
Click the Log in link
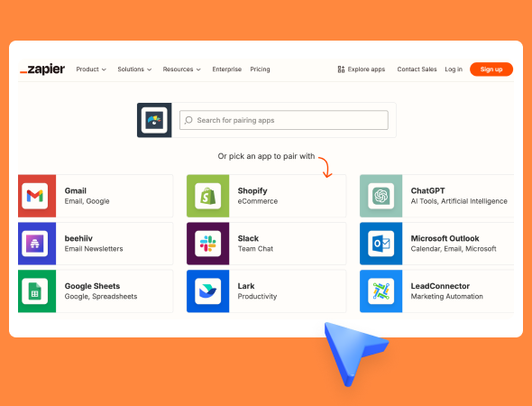point(454,69)
